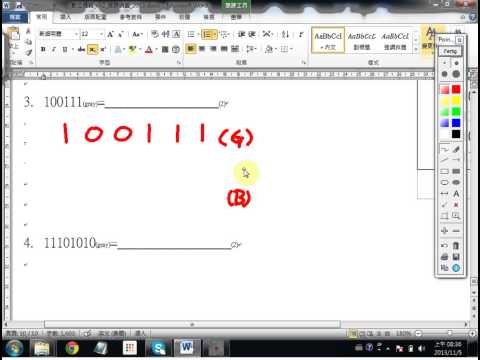Toggle Underline formatting in ribbon

pos(64,49)
